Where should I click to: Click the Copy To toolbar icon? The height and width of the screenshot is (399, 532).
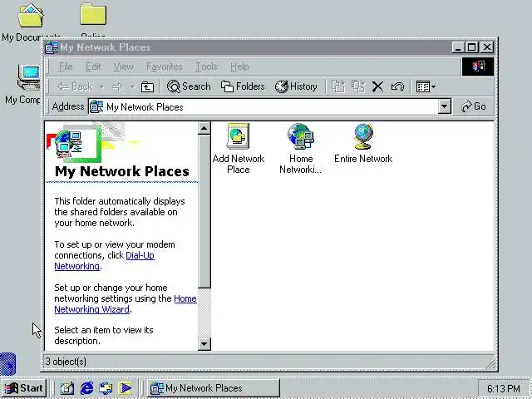358,86
